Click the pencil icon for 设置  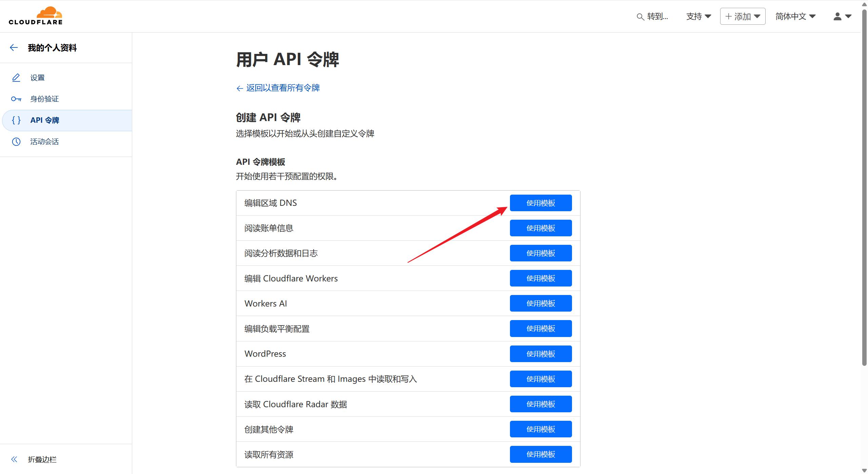tap(16, 78)
